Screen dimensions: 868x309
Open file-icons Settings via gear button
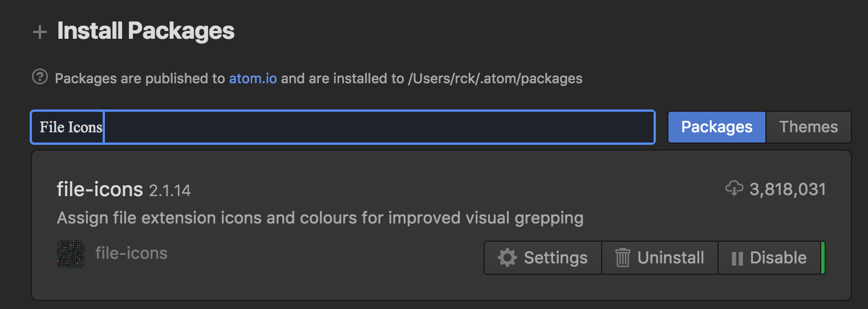click(543, 258)
